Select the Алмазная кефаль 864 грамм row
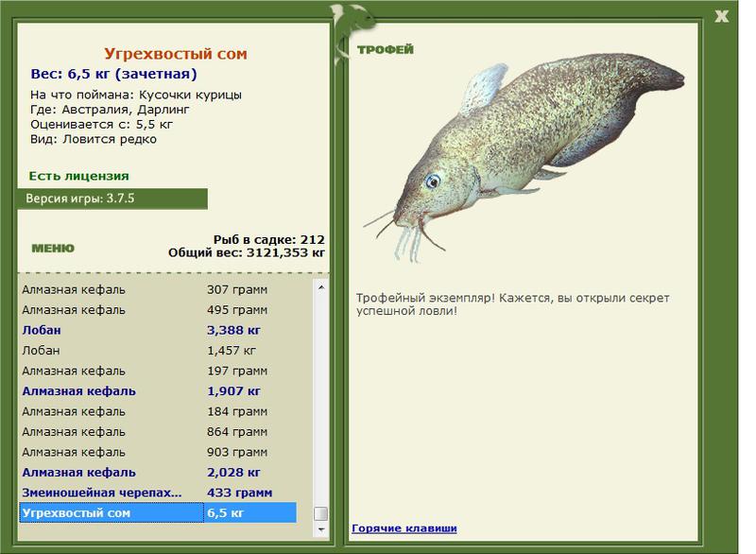756x554 pixels. (158, 431)
